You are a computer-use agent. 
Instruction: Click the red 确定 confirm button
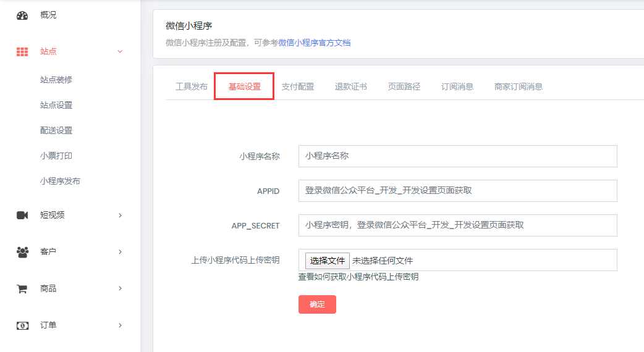(x=317, y=304)
